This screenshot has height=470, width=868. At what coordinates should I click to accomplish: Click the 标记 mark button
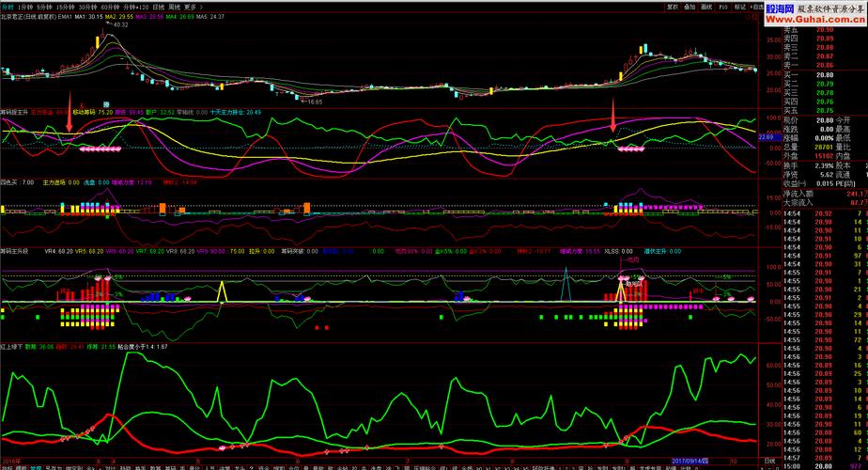click(x=740, y=8)
